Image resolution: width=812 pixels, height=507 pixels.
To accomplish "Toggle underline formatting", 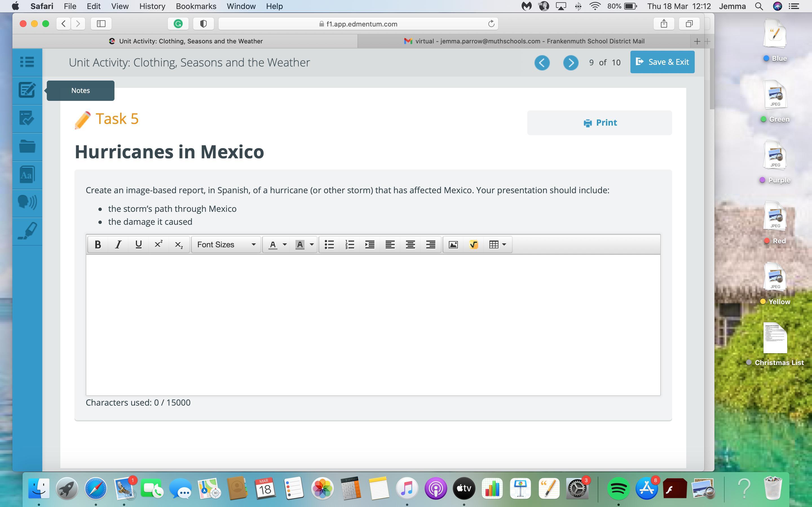I will [138, 245].
